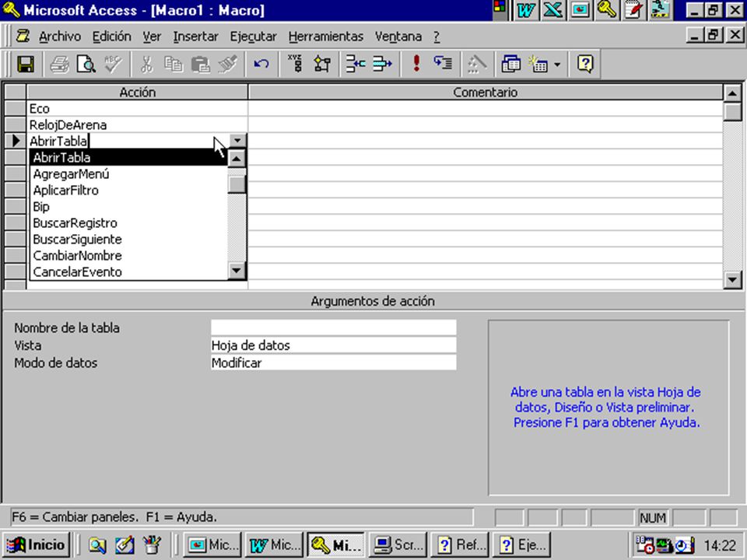Viewport: 747px width, 560px height.
Task: Open the Ventana menu
Action: (398, 37)
